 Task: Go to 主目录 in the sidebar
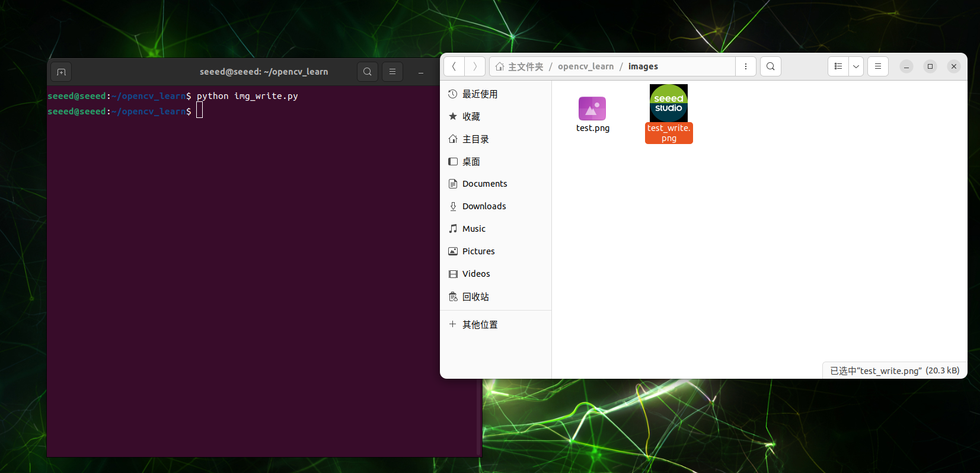click(496, 139)
